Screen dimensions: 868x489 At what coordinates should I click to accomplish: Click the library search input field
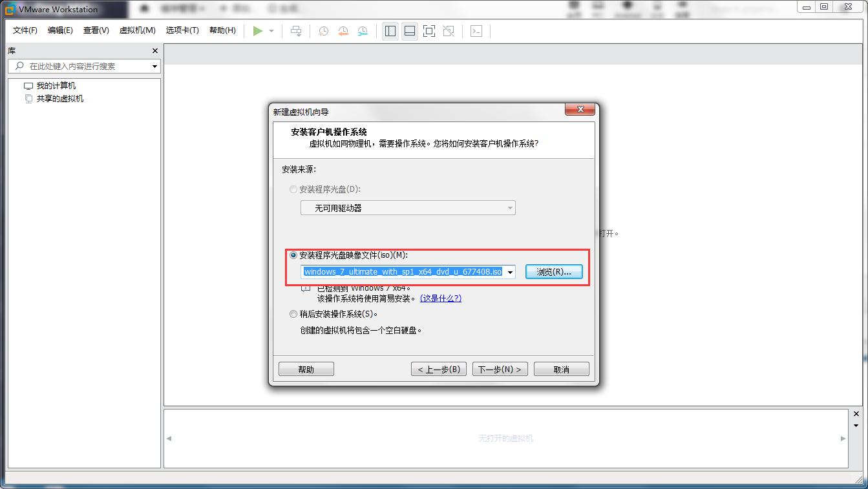84,66
